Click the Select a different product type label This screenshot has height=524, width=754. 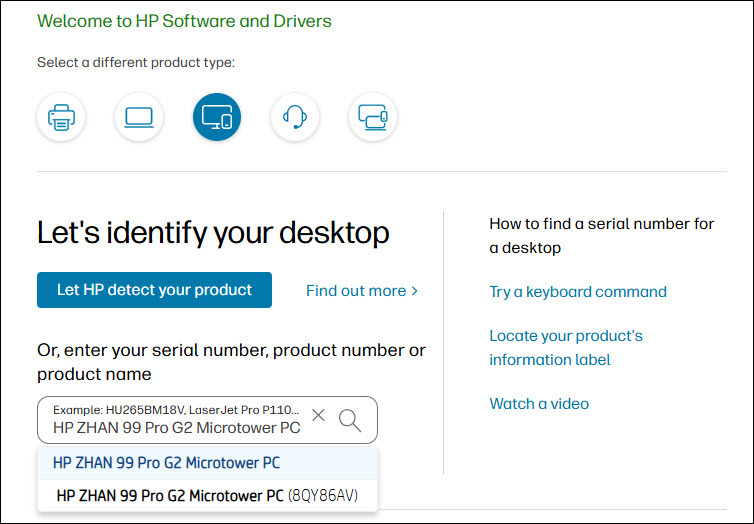(136, 63)
